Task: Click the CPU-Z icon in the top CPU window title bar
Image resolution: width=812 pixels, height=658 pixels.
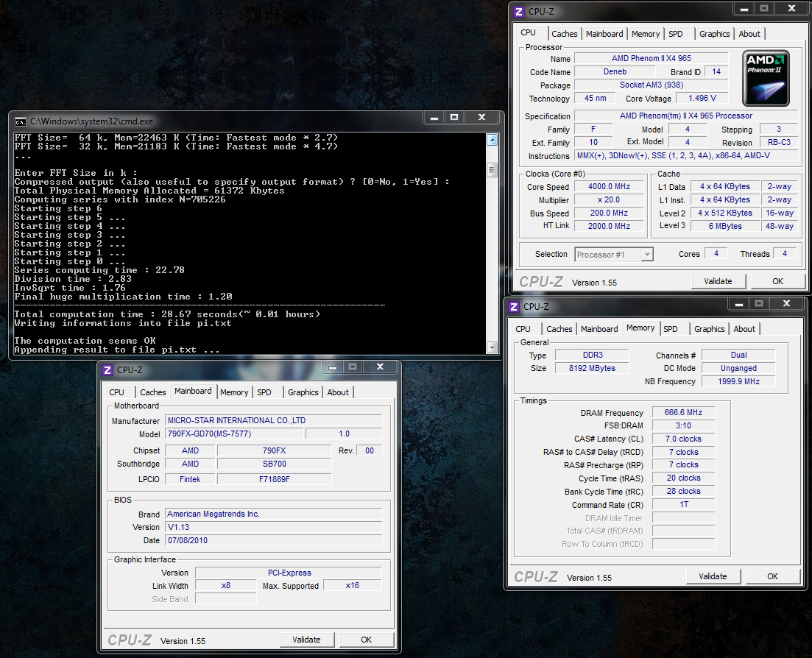Action: pyautogui.click(x=519, y=11)
